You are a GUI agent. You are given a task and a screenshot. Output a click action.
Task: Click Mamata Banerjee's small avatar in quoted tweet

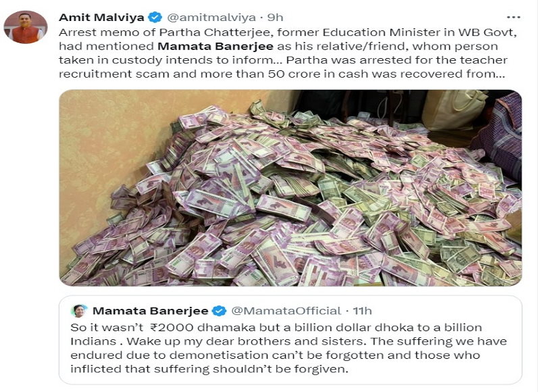click(80, 310)
